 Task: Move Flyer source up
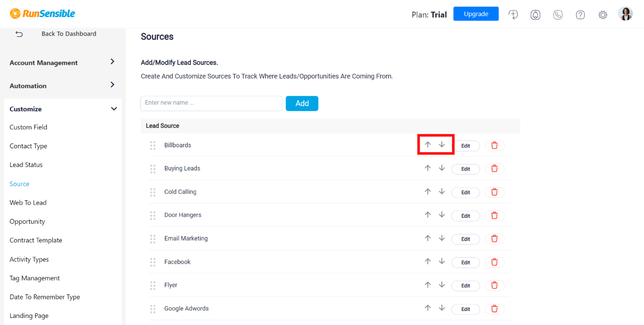tap(428, 284)
